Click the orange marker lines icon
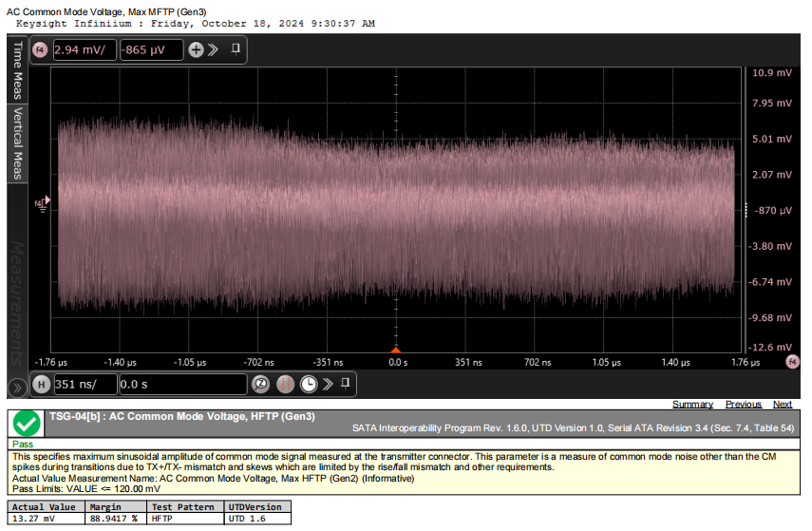Image resolution: width=812 pixels, height=531 pixels. pyautogui.click(x=285, y=385)
